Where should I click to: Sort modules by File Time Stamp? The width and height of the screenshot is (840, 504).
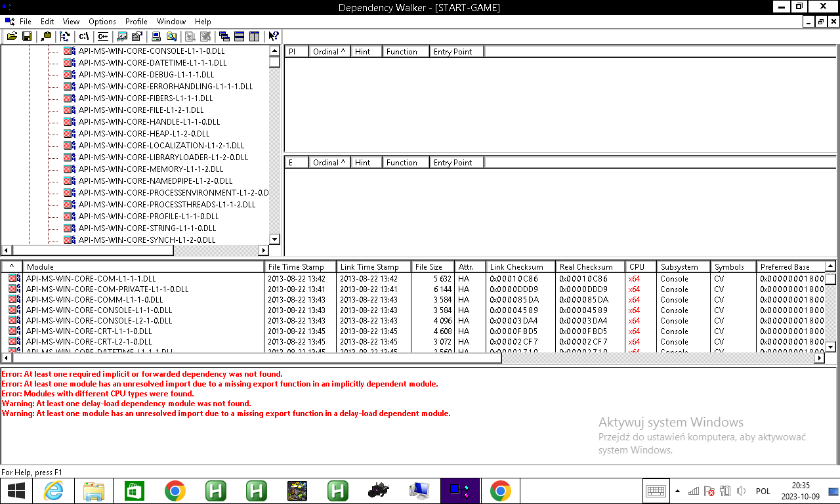coord(300,267)
